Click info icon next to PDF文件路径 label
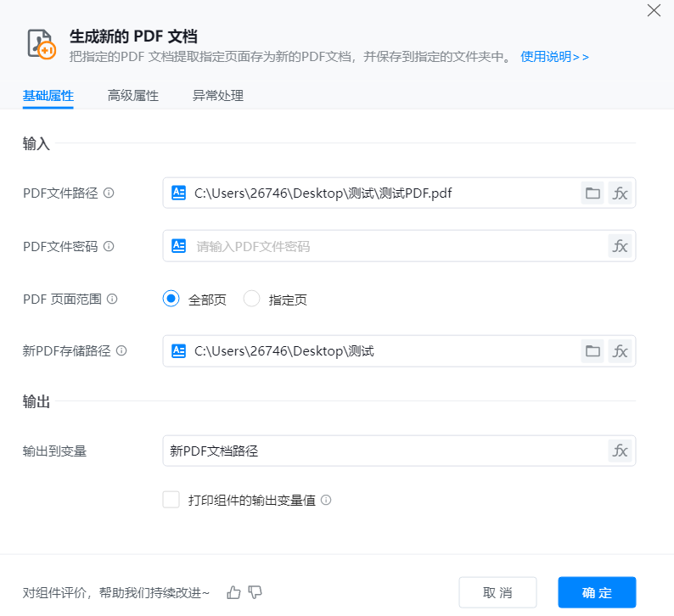The height and width of the screenshot is (616, 674). coord(109,193)
